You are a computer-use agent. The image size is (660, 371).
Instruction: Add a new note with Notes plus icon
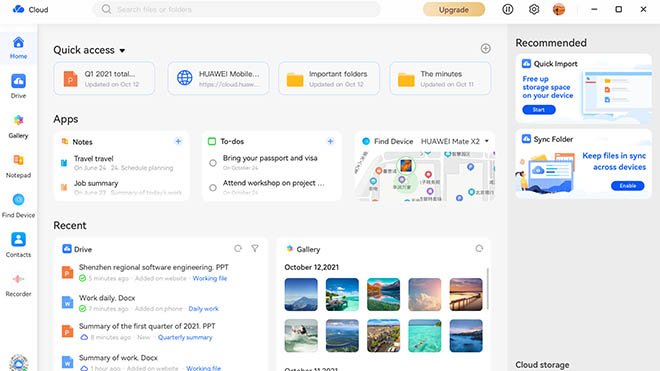tap(178, 141)
